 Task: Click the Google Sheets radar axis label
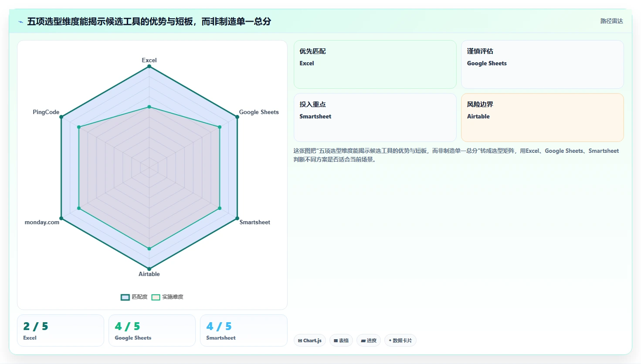pyautogui.click(x=259, y=112)
